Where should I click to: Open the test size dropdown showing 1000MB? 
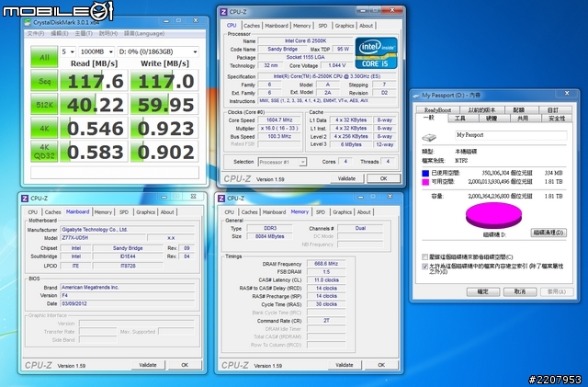pyautogui.click(x=96, y=51)
